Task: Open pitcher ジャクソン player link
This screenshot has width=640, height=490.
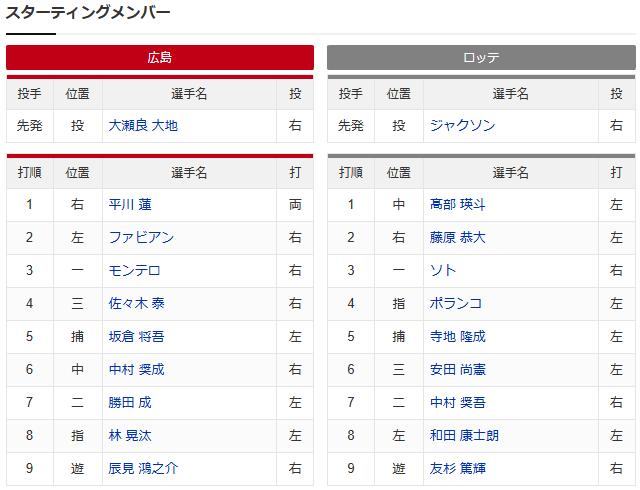Action: (462, 125)
